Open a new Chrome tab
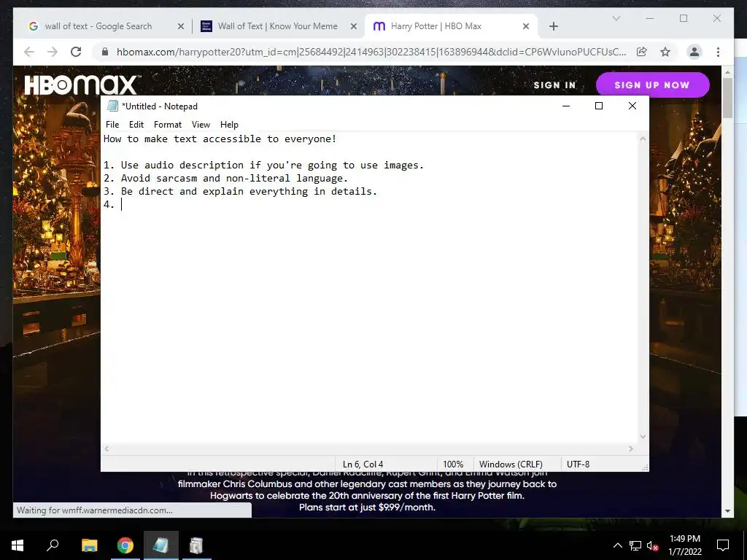 pyautogui.click(x=553, y=26)
